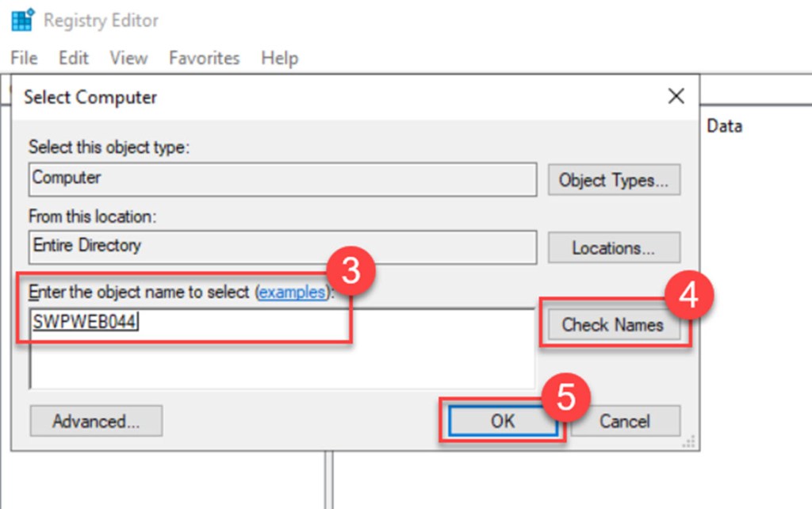Viewport: 812px width, 509px height.
Task: Click the Entire Directory location field
Action: pos(282,247)
